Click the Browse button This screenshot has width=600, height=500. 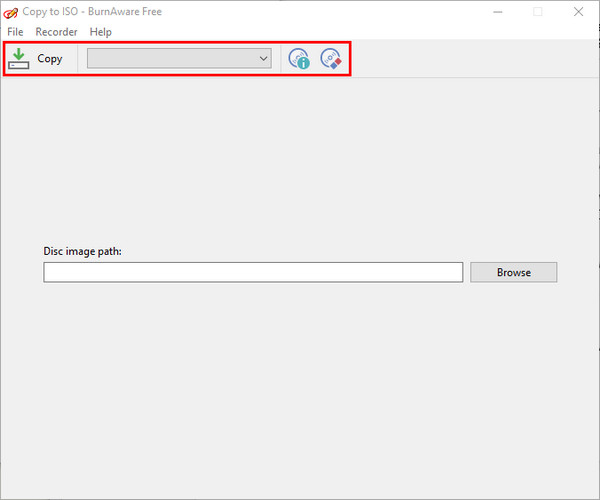[514, 272]
